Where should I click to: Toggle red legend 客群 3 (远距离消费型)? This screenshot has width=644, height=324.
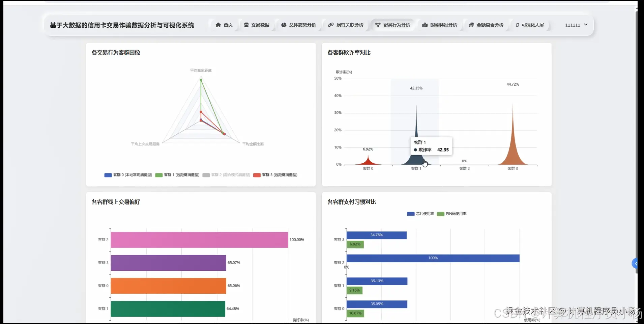point(275,175)
